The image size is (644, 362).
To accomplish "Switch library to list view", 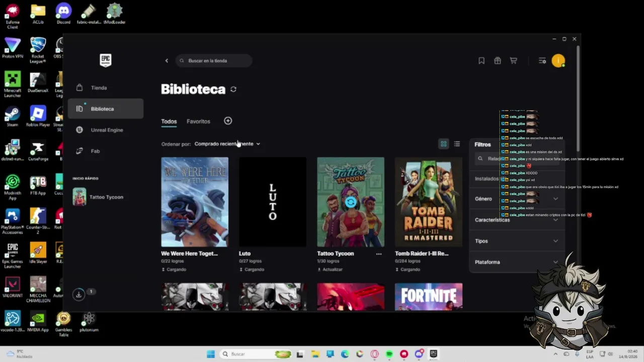I will click(457, 144).
